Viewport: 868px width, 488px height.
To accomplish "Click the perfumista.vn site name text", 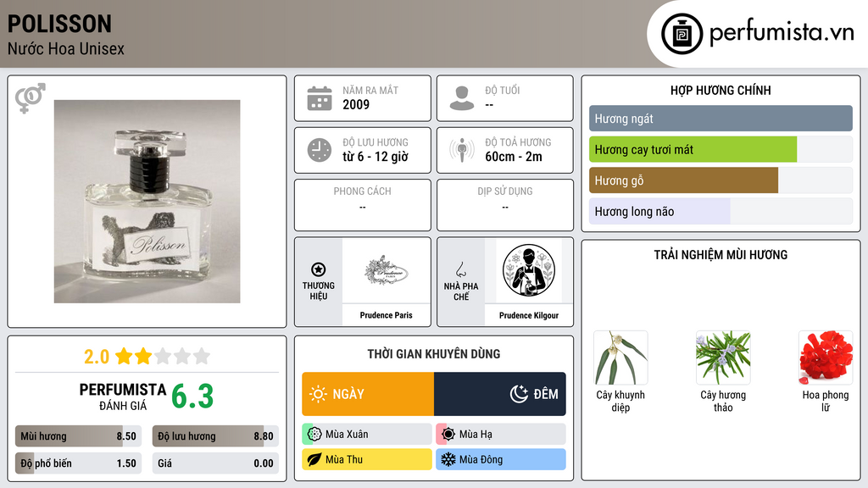I will pyautogui.click(x=782, y=32).
